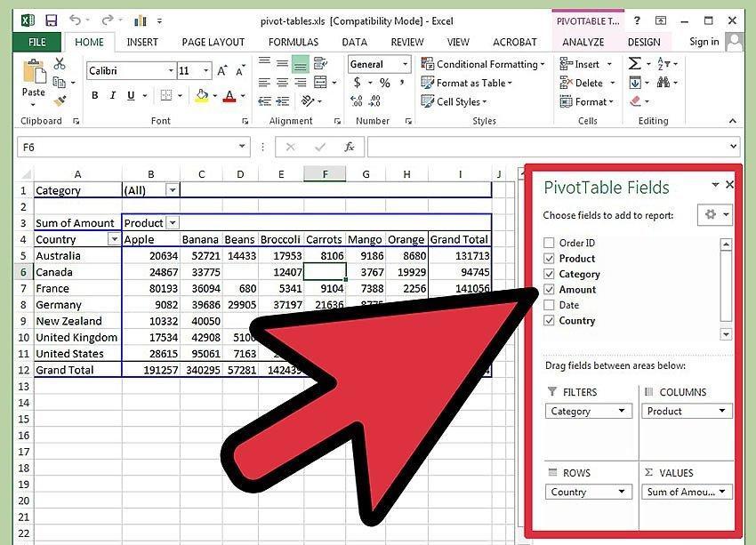
Task: Apply Bold formatting
Action: coord(95,95)
